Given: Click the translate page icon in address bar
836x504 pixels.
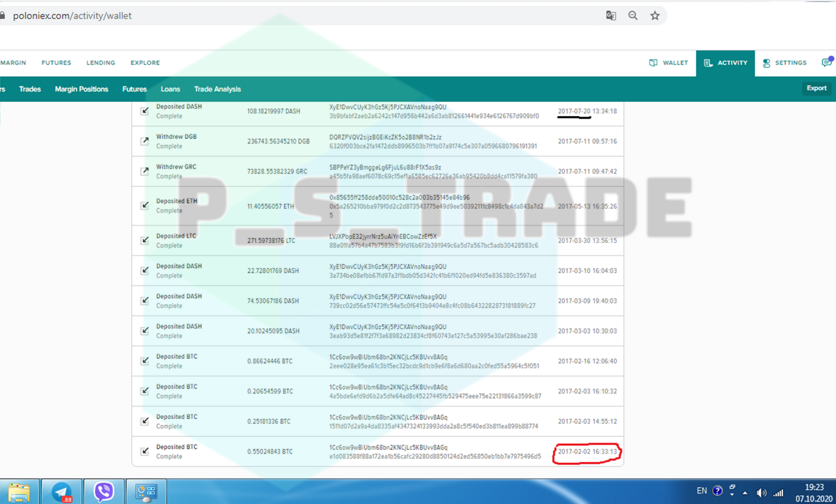Looking at the screenshot, I should (x=611, y=16).
